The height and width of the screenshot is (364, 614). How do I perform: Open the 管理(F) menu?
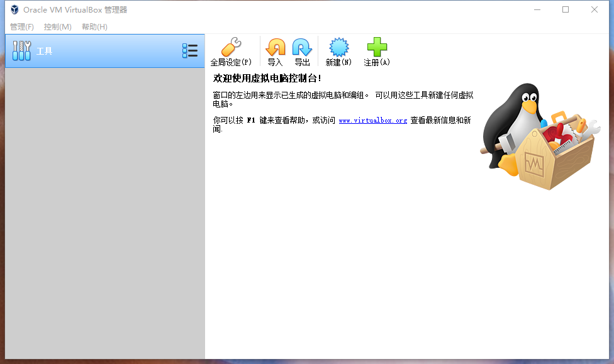22,26
